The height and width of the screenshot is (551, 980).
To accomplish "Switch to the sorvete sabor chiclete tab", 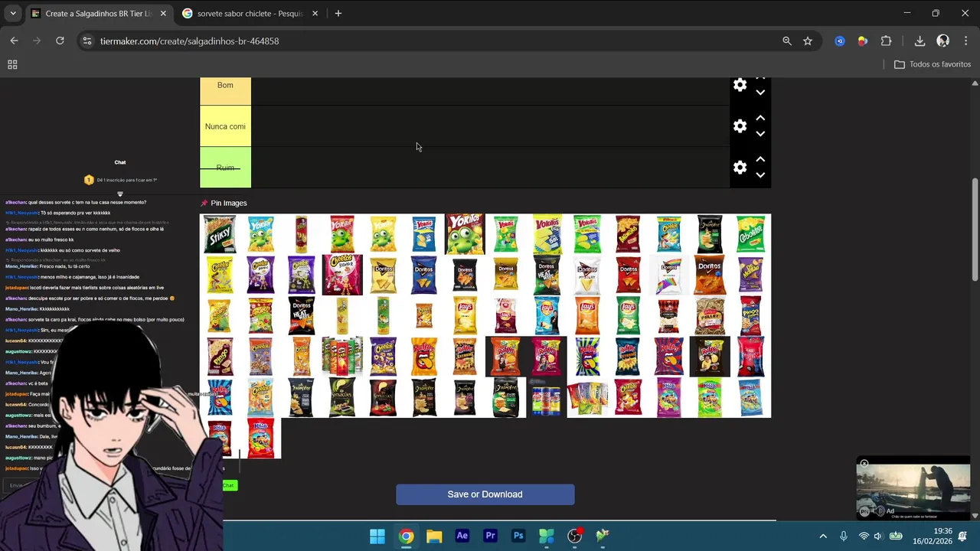I will pos(250,13).
